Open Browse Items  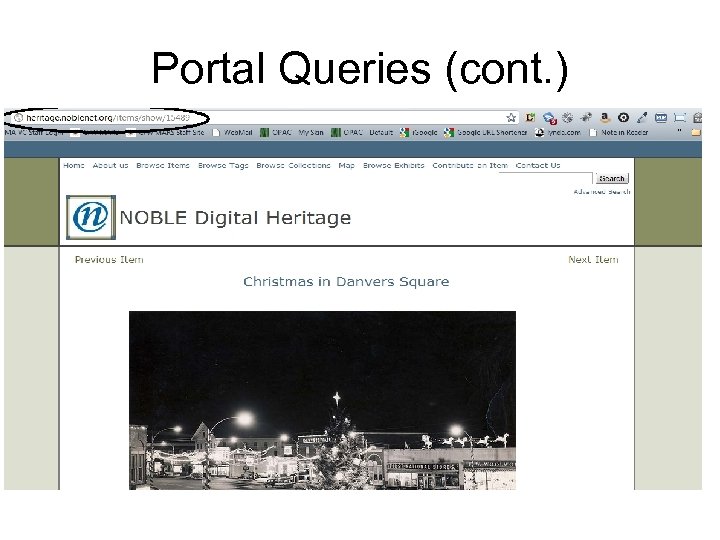pos(163,165)
